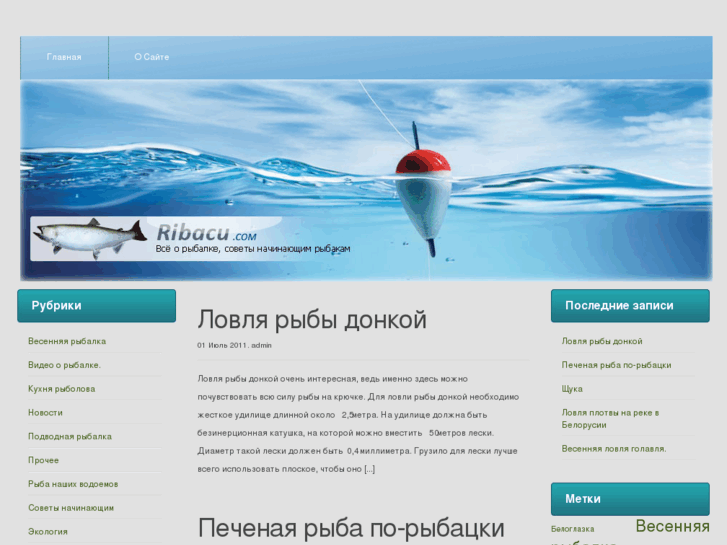Click the red fishing float header image

tap(423, 190)
